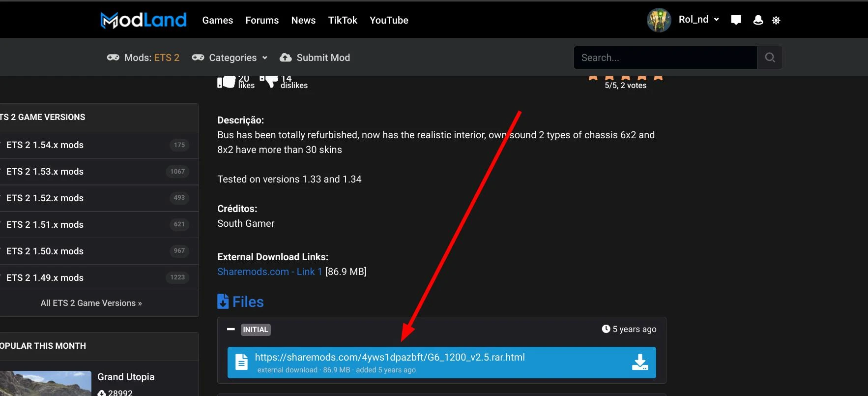The height and width of the screenshot is (396, 868).
Task: Click the Files section heading icon
Action: 223,301
